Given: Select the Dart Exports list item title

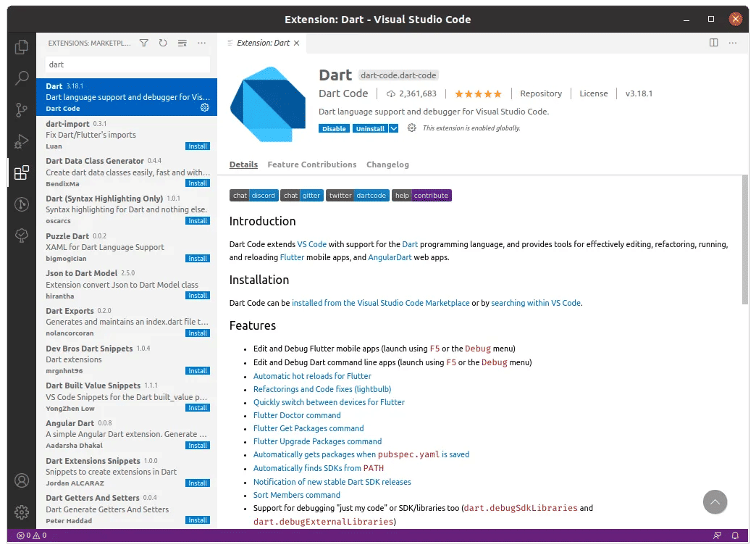Looking at the screenshot, I should click(x=70, y=311).
